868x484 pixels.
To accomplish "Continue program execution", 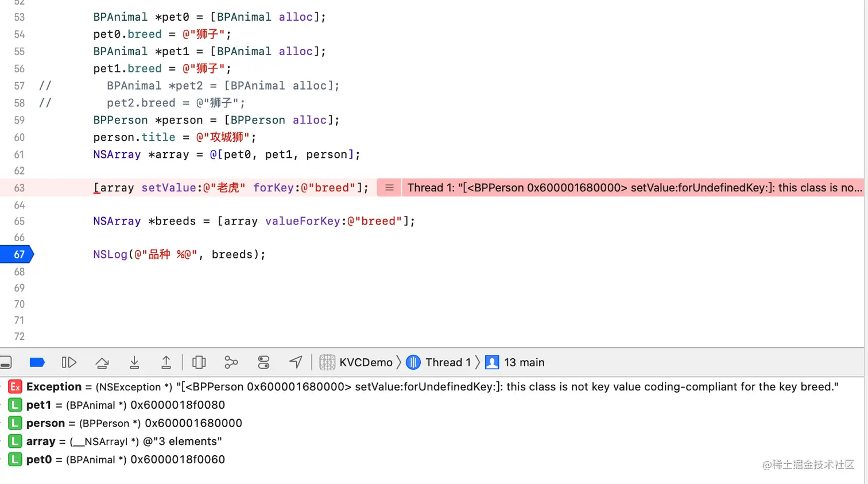I will [69, 362].
